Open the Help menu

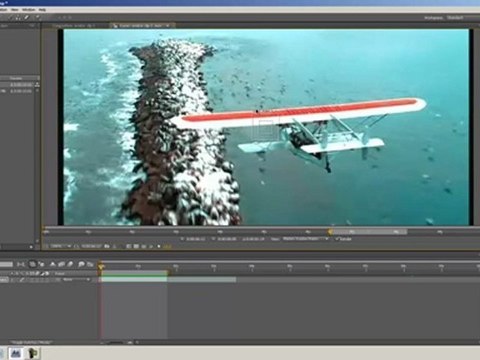click(42, 10)
